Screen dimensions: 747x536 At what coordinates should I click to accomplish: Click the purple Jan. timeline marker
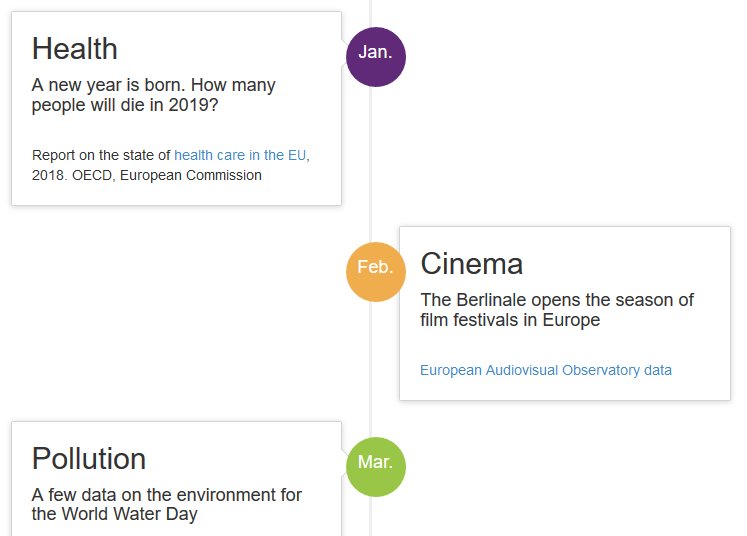point(375,57)
